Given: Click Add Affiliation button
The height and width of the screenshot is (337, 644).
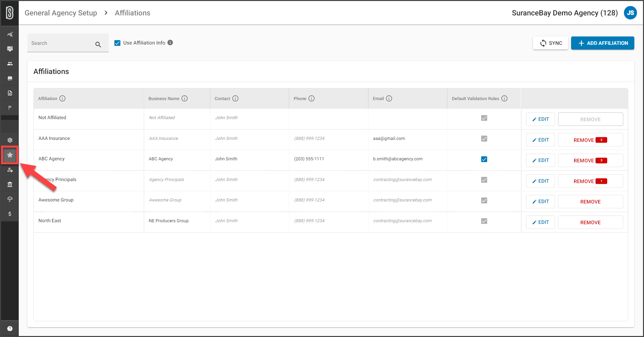Looking at the screenshot, I should point(603,43).
